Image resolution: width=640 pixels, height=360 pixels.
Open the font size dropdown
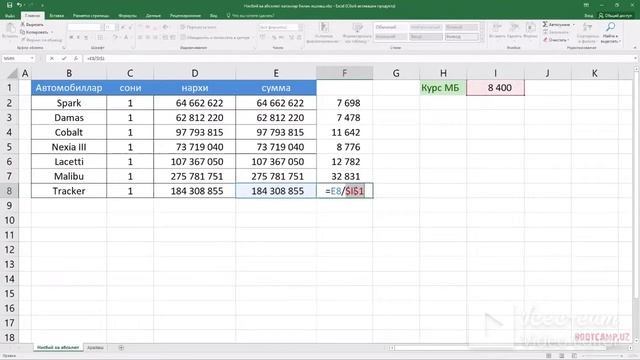pos(117,27)
